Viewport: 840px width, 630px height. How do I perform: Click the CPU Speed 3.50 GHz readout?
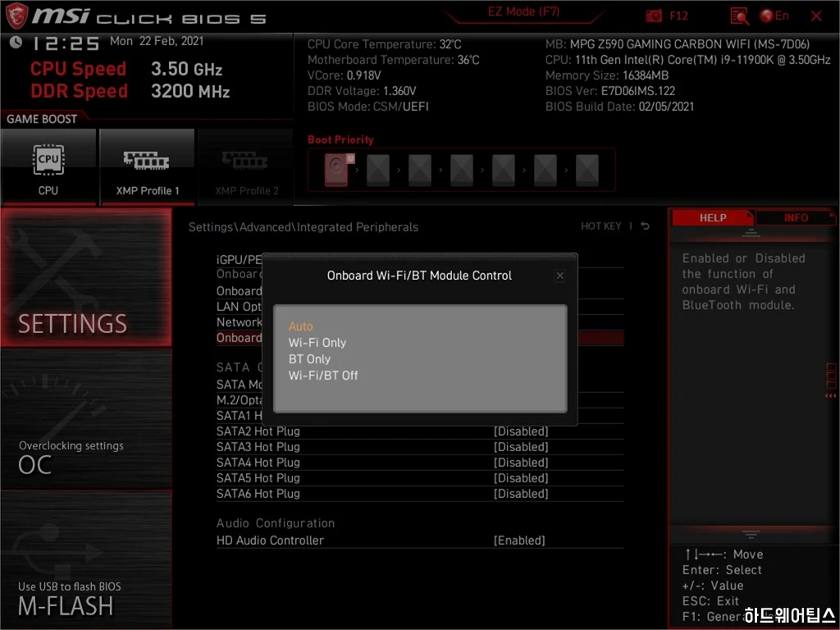click(x=126, y=69)
